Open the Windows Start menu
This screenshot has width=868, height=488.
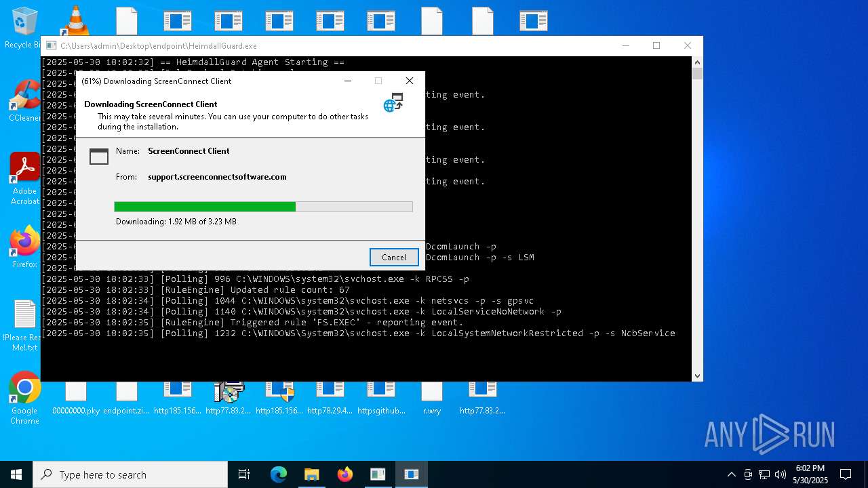[x=16, y=474]
